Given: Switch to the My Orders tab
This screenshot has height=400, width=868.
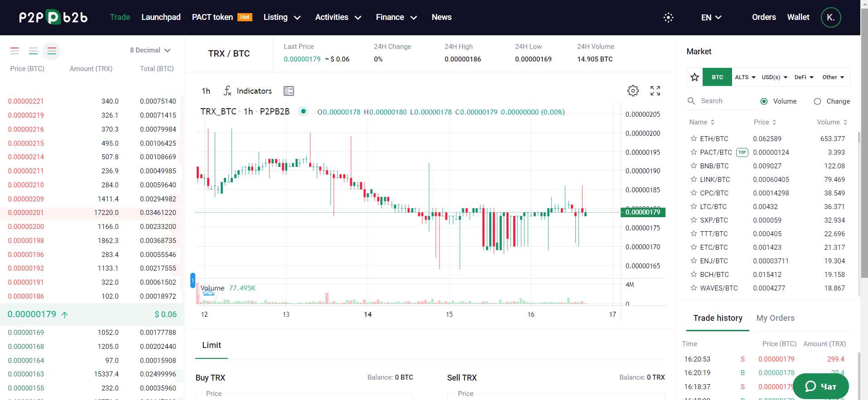Looking at the screenshot, I should (775, 318).
